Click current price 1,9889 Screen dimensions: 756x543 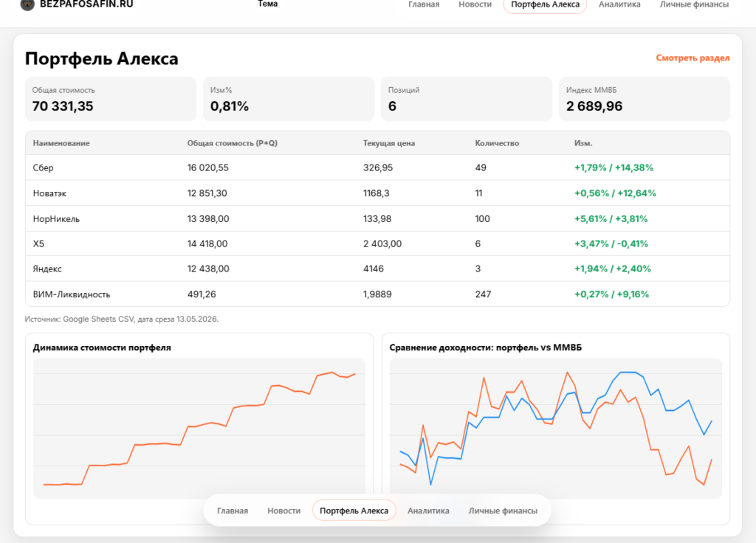pos(377,294)
